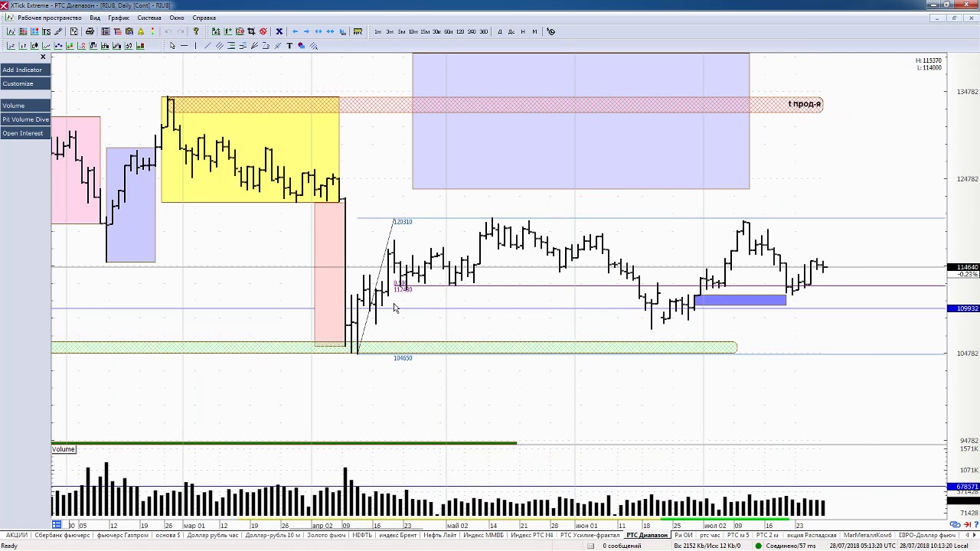Click the yellow help question icon

(x=196, y=31)
